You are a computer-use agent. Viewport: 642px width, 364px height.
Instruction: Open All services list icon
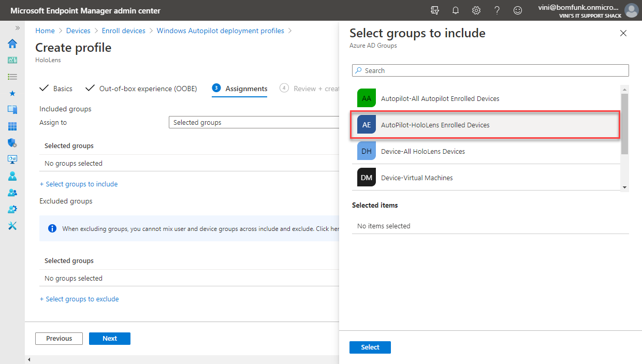[12, 77]
